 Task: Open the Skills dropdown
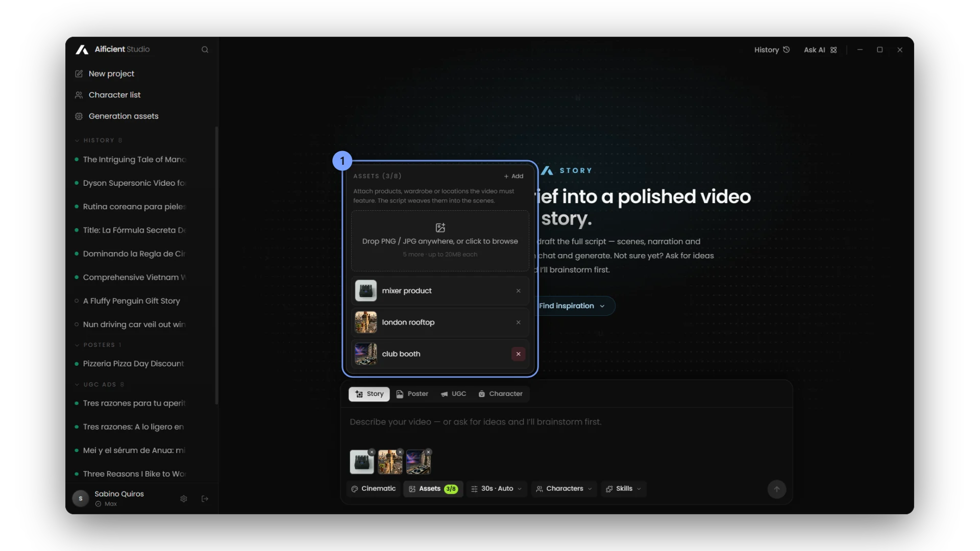click(623, 489)
